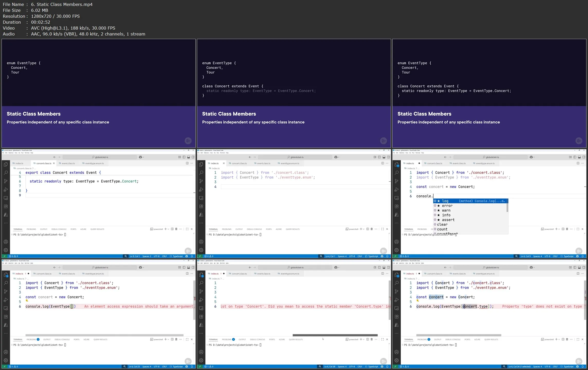
Task: Go back with arrow in 'Did you mean' frame
Action: (x=250, y=267)
